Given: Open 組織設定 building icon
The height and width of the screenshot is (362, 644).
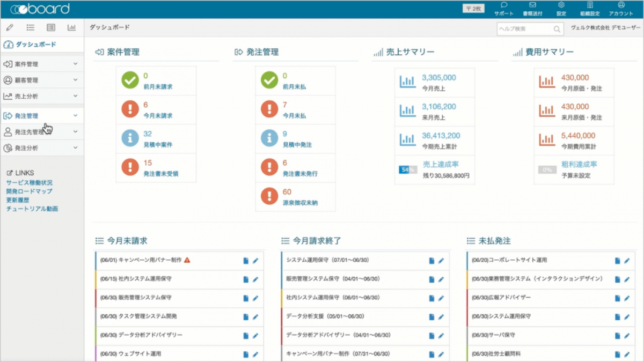Looking at the screenshot, I should coord(590,5).
